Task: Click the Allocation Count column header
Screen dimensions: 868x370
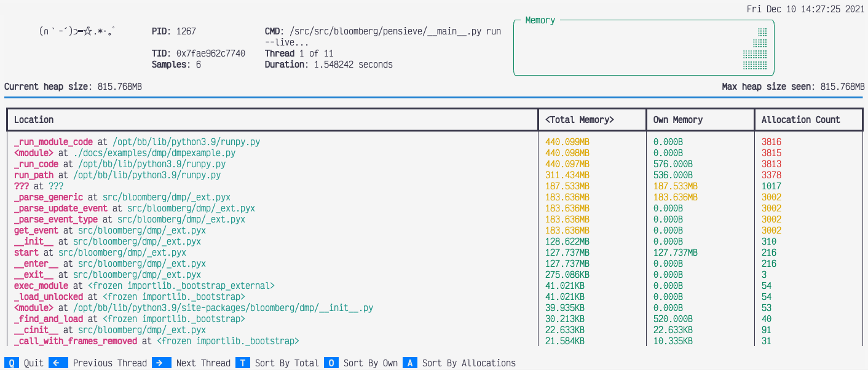Action: (x=801, y=119)
